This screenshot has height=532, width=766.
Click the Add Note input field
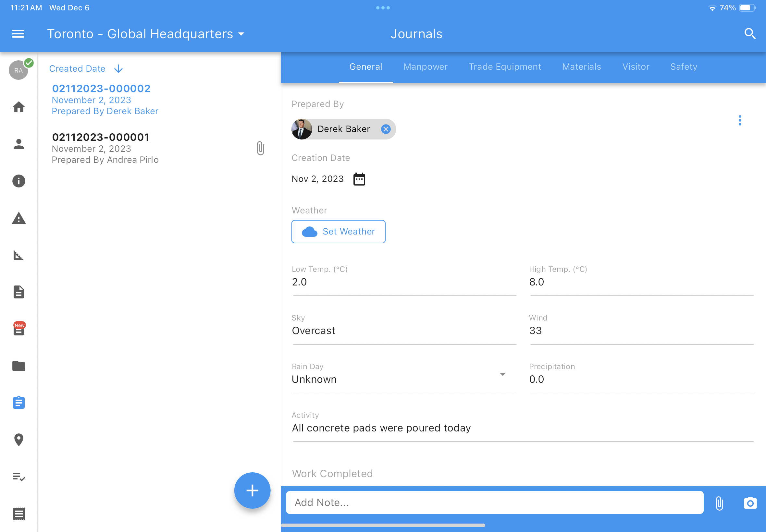495,502
